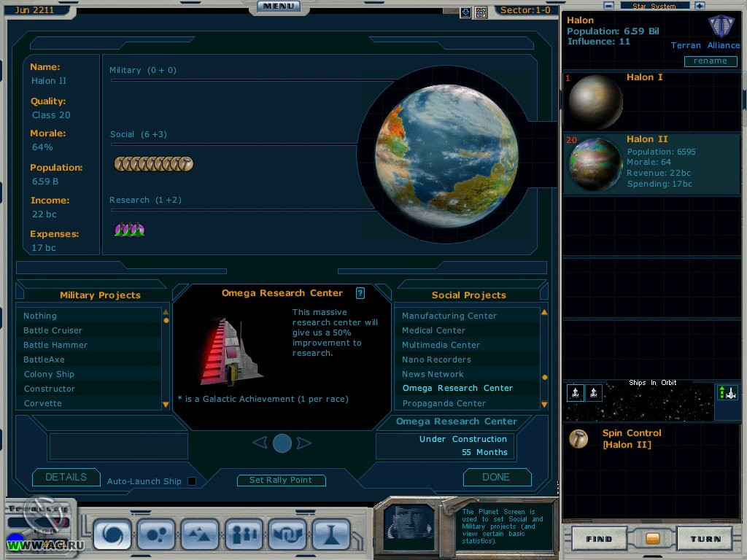The image size is (747, 560).
Task: Select Constructor military project
Action: [x=88, y=389]
